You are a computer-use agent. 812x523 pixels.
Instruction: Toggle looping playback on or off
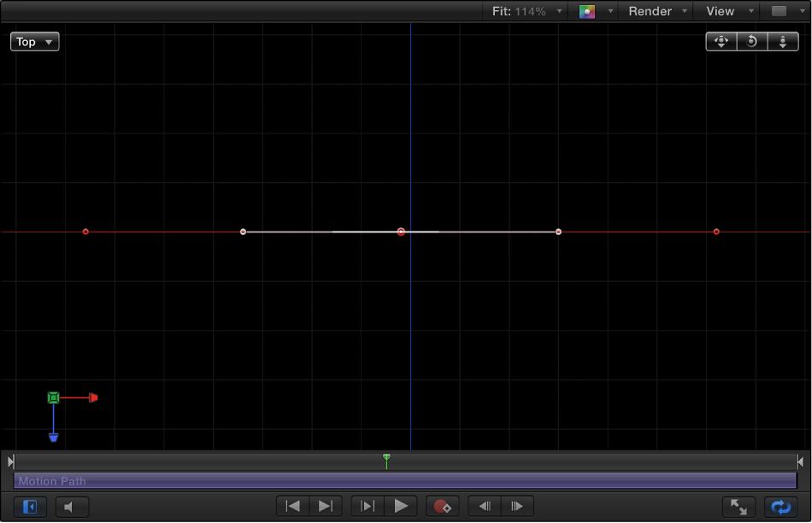point(780,506)
